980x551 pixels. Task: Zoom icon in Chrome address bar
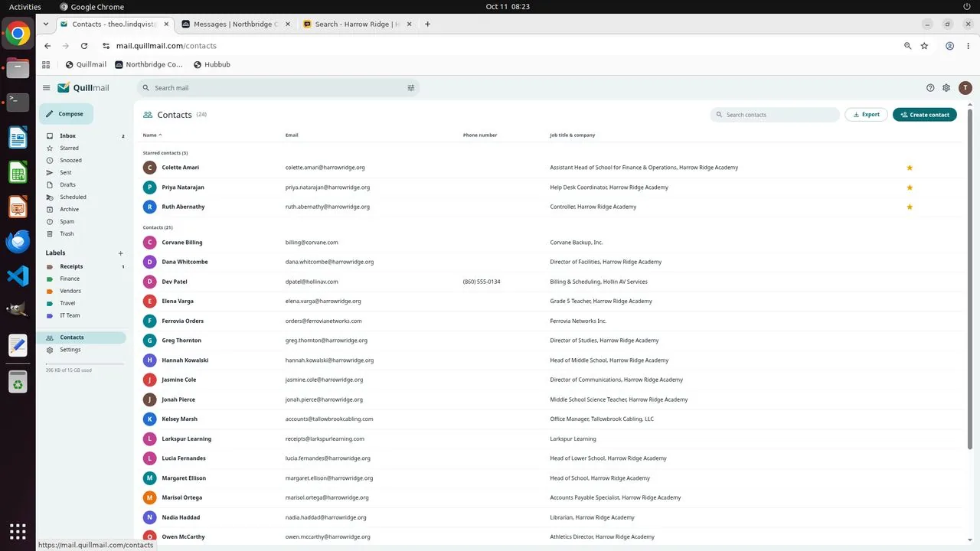[x=908, y=46]
